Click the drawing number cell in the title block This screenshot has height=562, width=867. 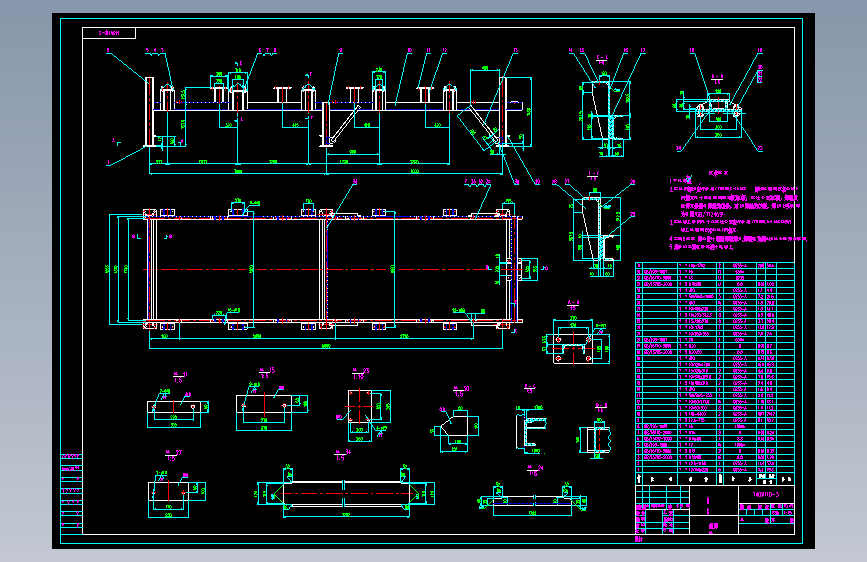point(766,495)
